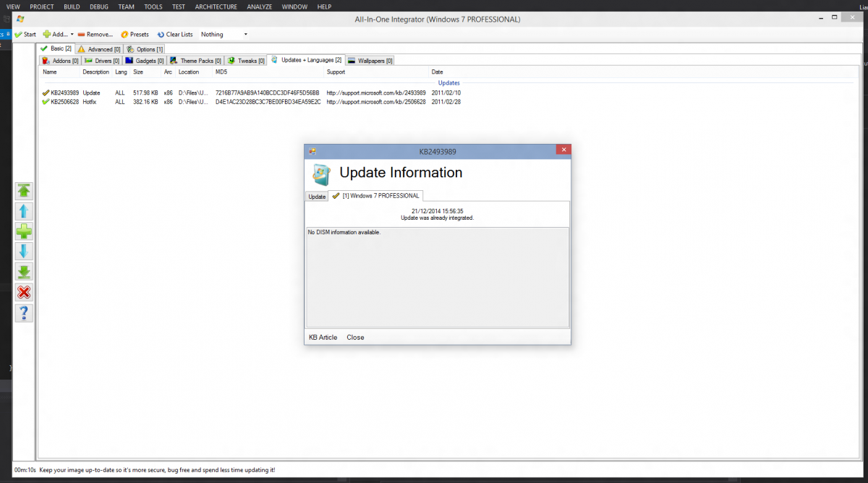Sort by the Name column header
Screen dimensions: 868x483
pyautogui.click(x=49, y=72)
